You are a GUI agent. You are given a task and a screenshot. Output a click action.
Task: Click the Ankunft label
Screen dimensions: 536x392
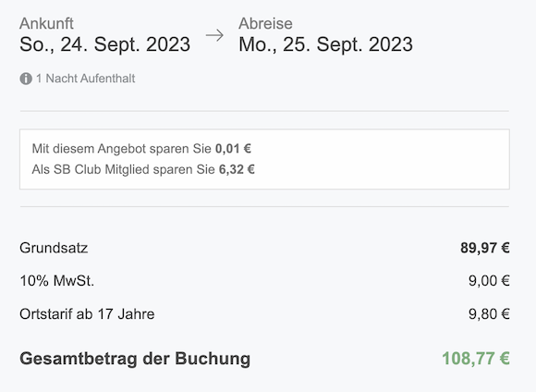point(46,24)
